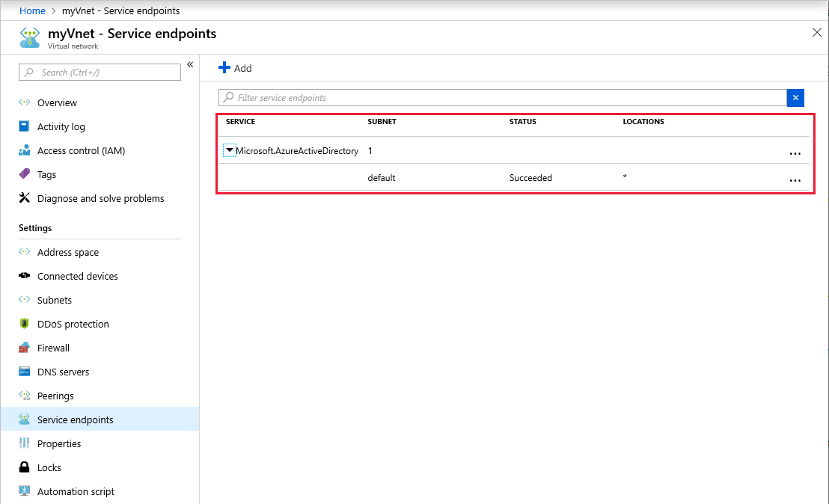This screenshot has width=829, height=504.
Task: Open DNS servers settings page
Action: point(63,372)
